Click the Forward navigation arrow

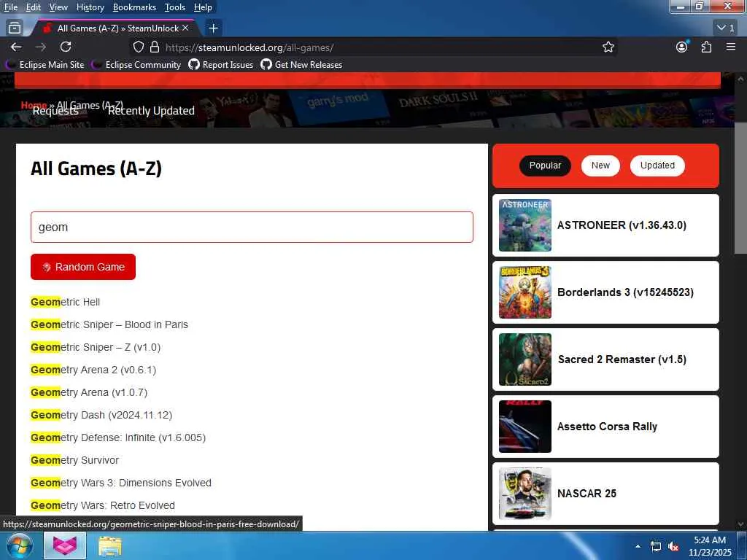tap(41, 47)
